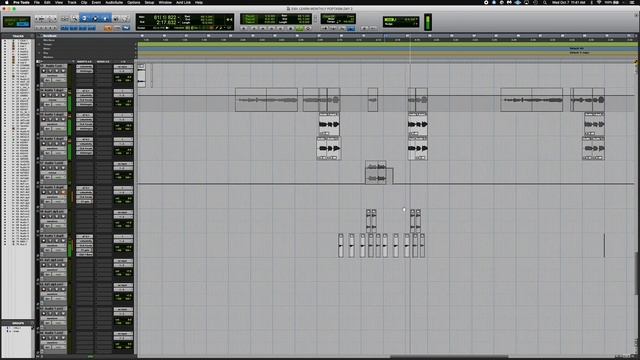
Task: Select the Selector tool
Action: pyautogui.click(x=95, y=19)
